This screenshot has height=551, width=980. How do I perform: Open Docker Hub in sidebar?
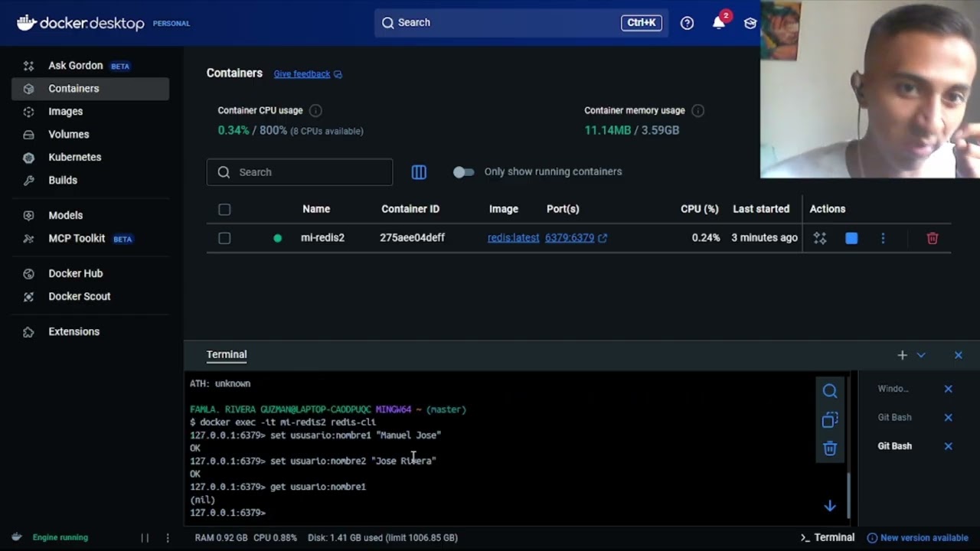[x=90, y=274]
